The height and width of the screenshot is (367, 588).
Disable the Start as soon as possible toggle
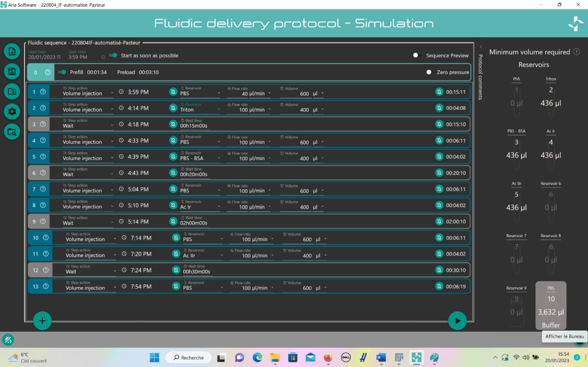(113, 55)
